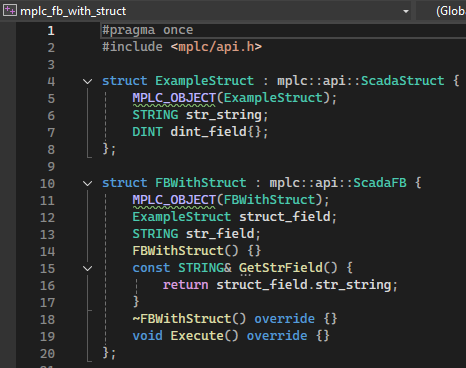Collapse the GetStrField function on line 15
466x368 pixels.
pos(87,268)
